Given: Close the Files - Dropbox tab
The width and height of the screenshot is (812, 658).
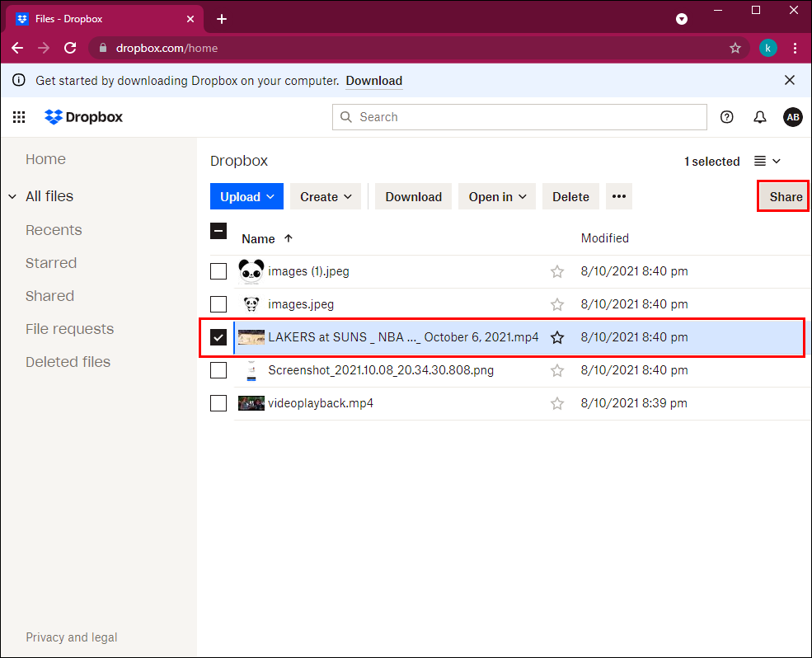Looking at the screenshot, I should [x=190, y=19].
